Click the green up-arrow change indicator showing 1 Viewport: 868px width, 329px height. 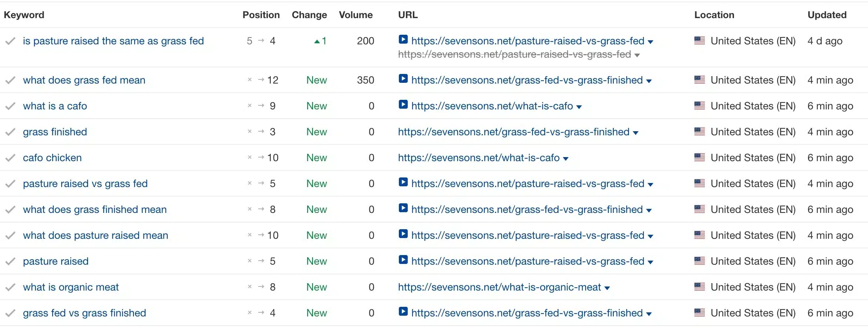[x=320, y=41]
